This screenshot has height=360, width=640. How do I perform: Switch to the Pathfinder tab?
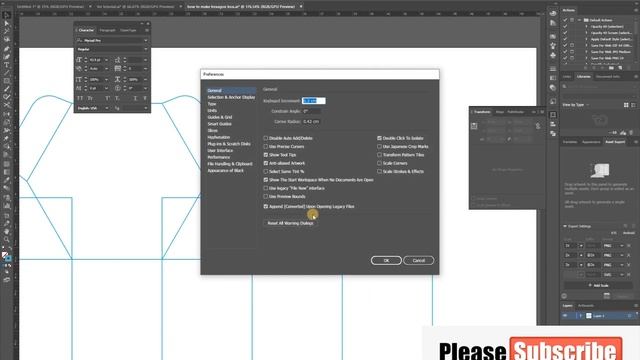tap(516, 112)
